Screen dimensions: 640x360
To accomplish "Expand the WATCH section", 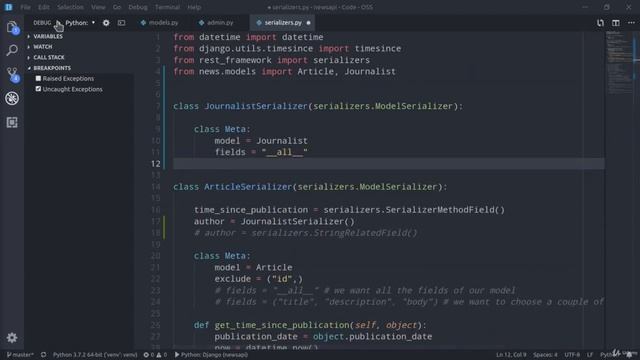I will (x=43, y=47).
